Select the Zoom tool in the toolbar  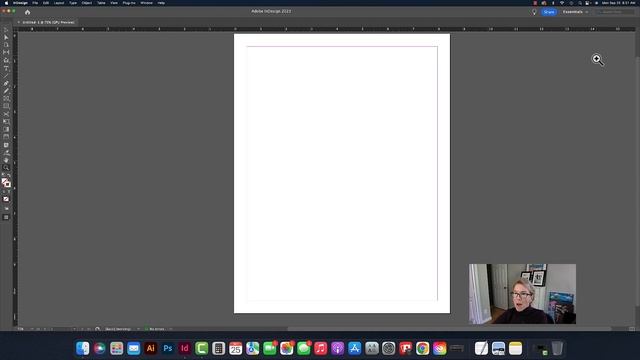6,167
